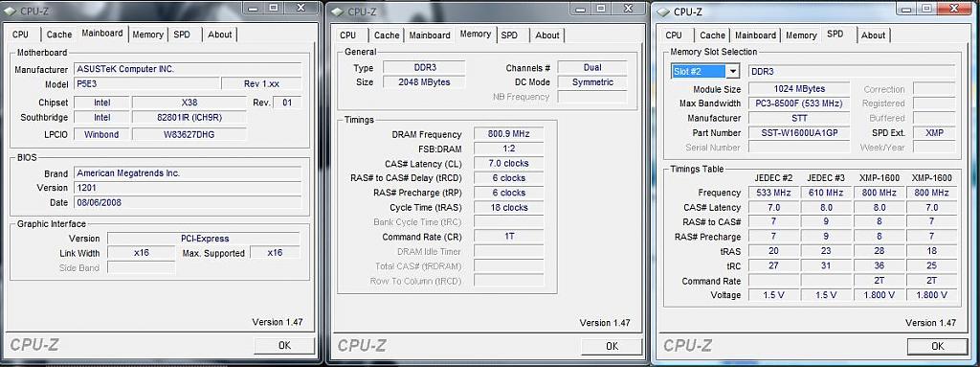Switch to CPU tab in Memory window

click(x=348, y=35)
